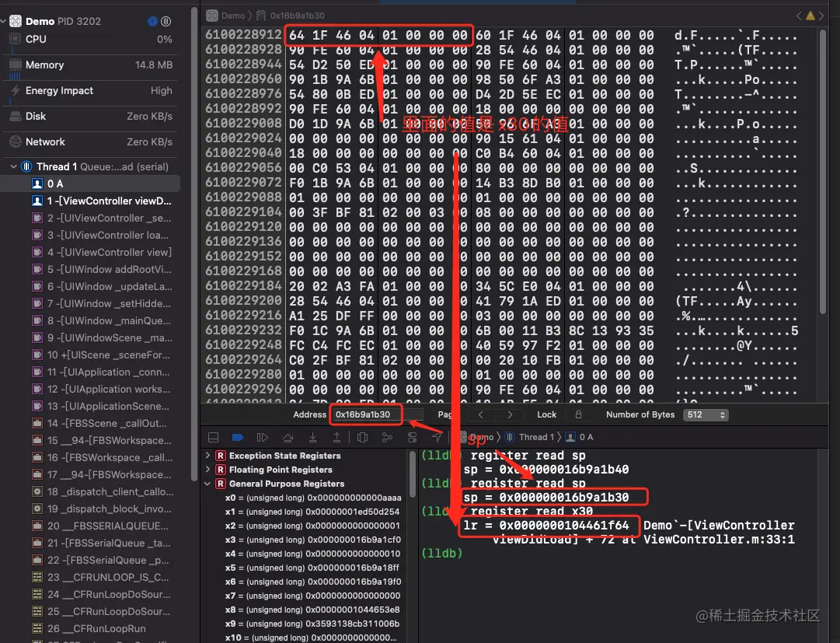Open the Memory gauge report
The width and height of the screenshot is (840, 643).
[91, 65]
